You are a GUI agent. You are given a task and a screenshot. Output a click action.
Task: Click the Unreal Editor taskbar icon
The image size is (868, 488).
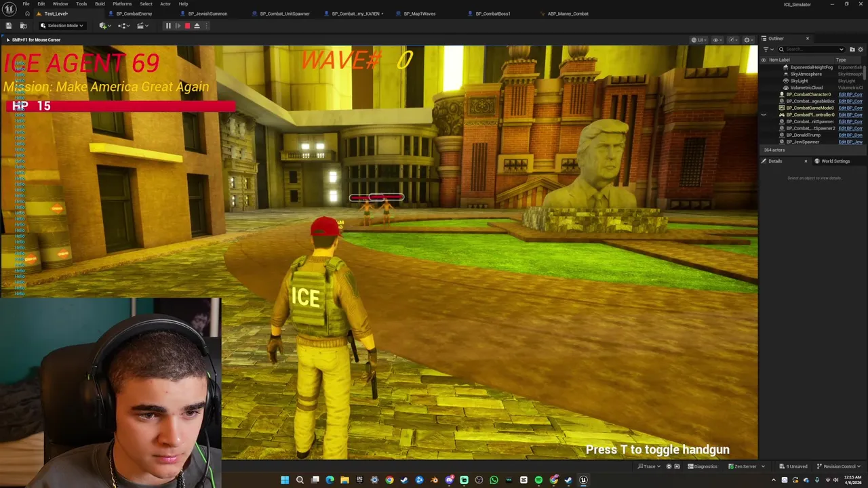pos(583,480)
